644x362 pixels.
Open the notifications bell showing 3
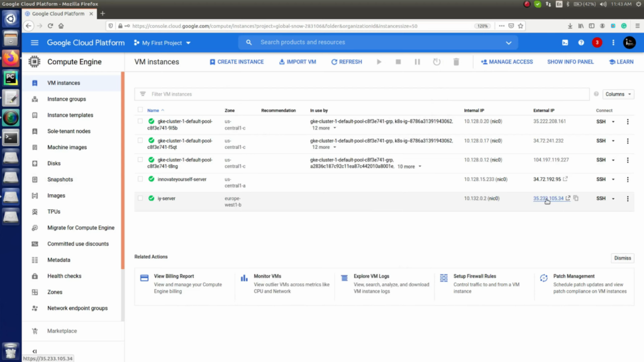596,43
